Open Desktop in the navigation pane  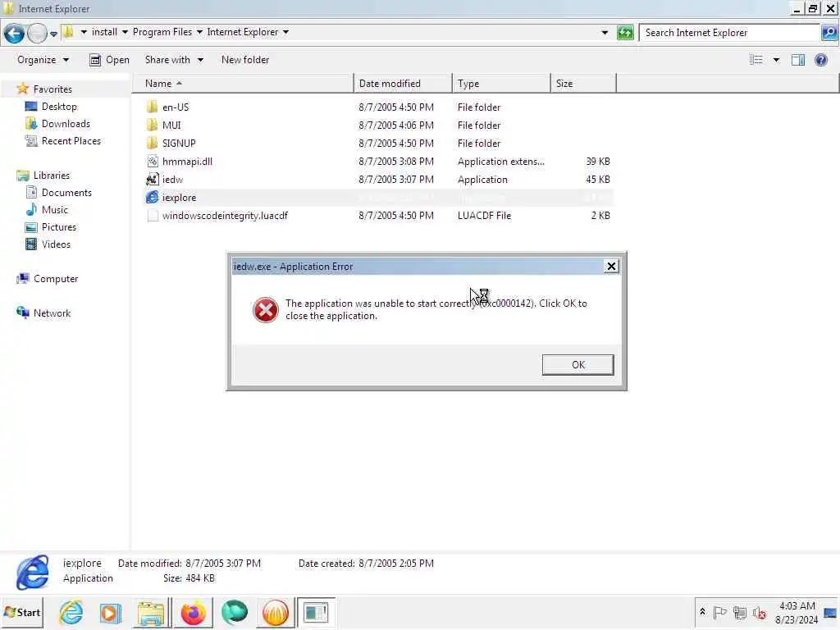pos(59,107)
